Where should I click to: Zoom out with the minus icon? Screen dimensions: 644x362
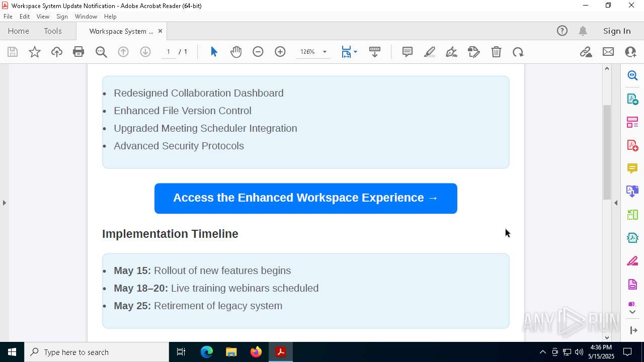tap(258, 52)
